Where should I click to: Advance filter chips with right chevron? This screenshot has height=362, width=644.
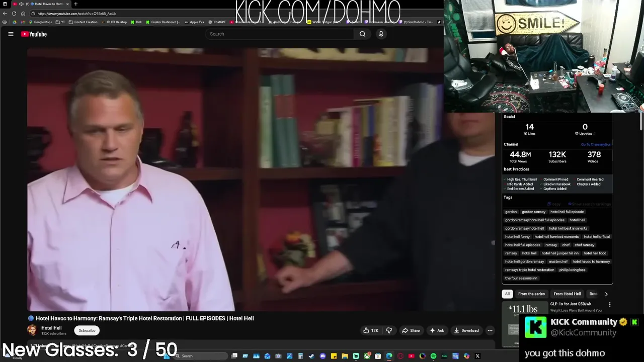point(606,294)
